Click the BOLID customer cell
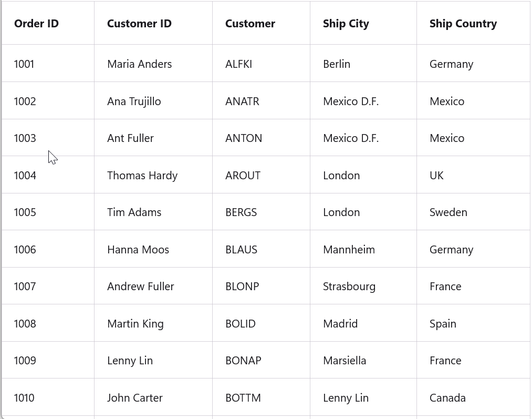Image resolution: width=532 pixels, height=419 pixels. pos(241,324)
